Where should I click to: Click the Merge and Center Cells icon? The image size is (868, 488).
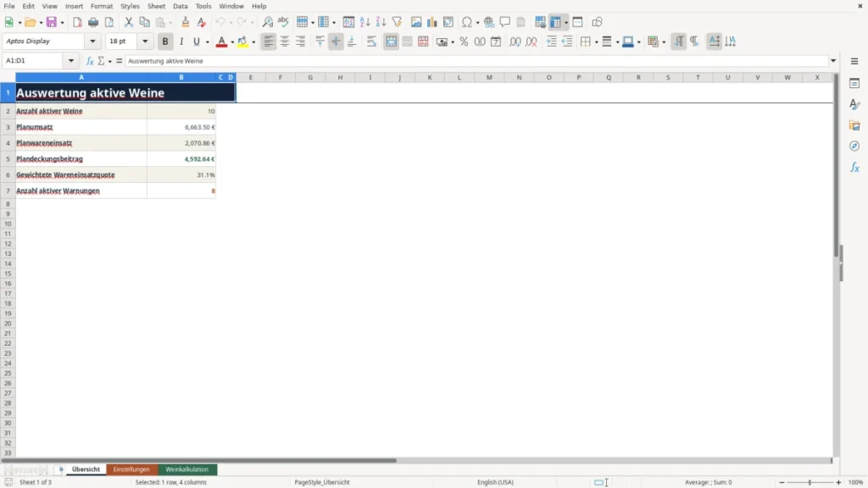click(392, 42)
